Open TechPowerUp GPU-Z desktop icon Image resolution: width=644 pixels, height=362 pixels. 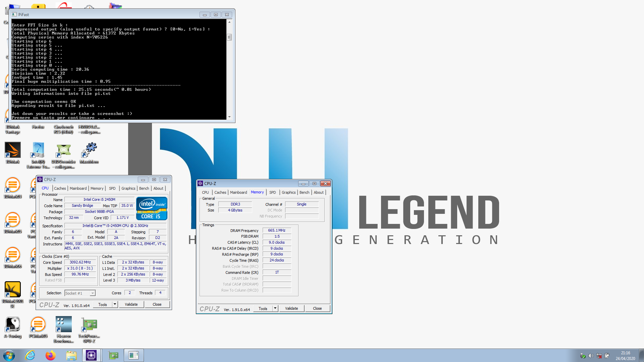(x=89, y=329)
